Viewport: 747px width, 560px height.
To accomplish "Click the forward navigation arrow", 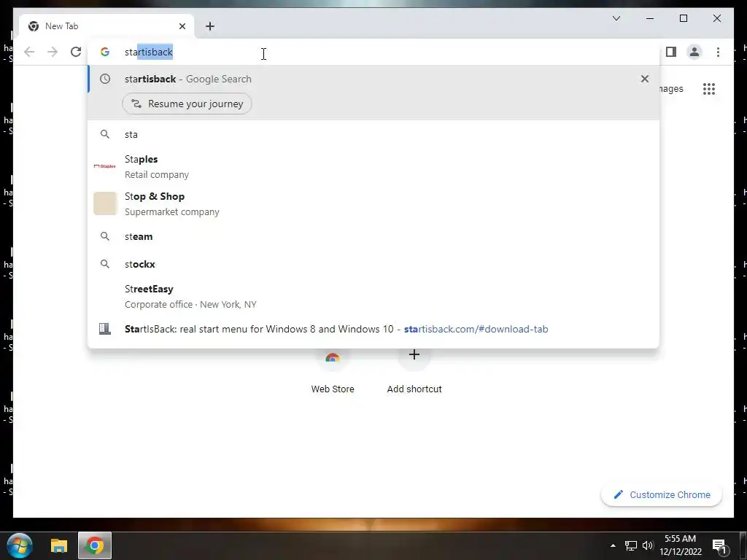I will [53, 52].
